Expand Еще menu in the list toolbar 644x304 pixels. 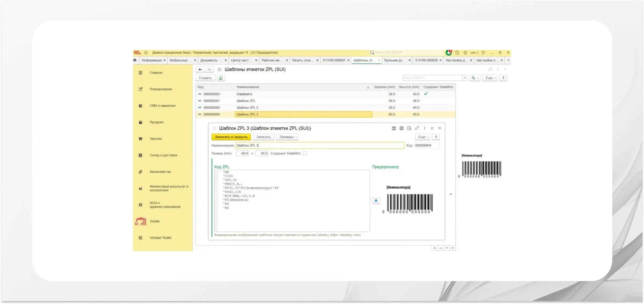point(490,78)
